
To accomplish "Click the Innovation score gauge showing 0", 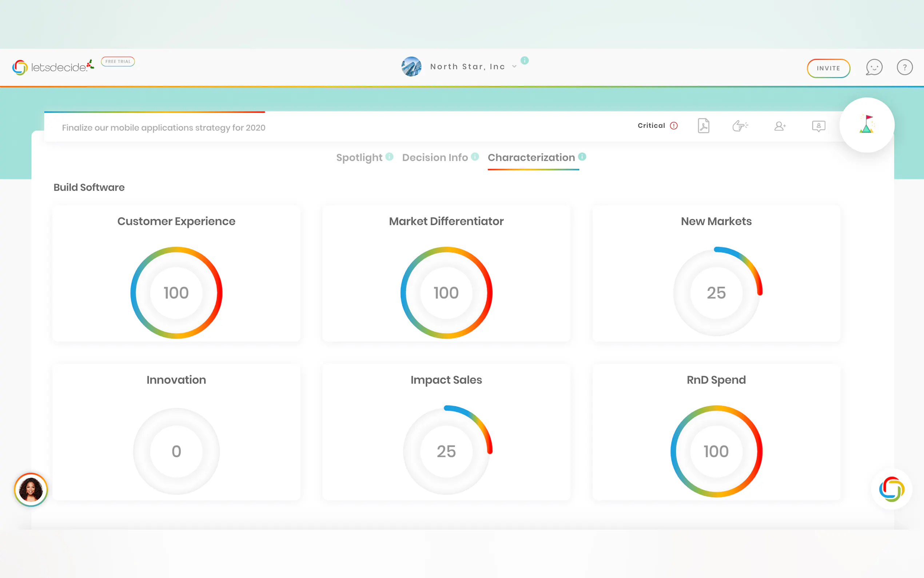I will click(176, 451).
